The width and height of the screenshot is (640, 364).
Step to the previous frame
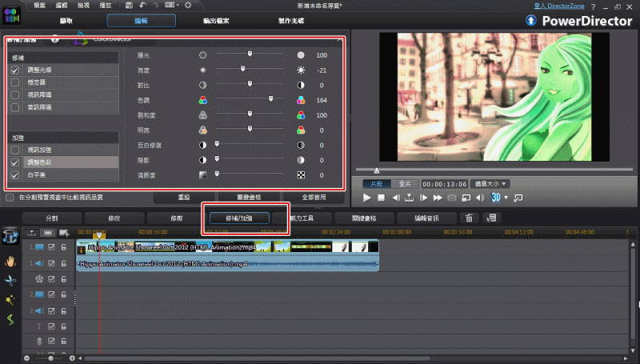(x=395, y=198)
